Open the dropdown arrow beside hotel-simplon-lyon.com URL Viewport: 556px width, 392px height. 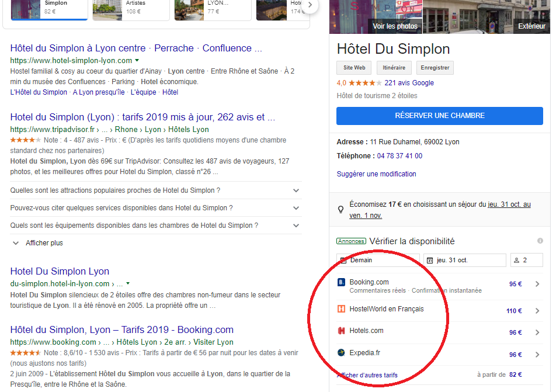pyautogui.click(x=137, y=60)
